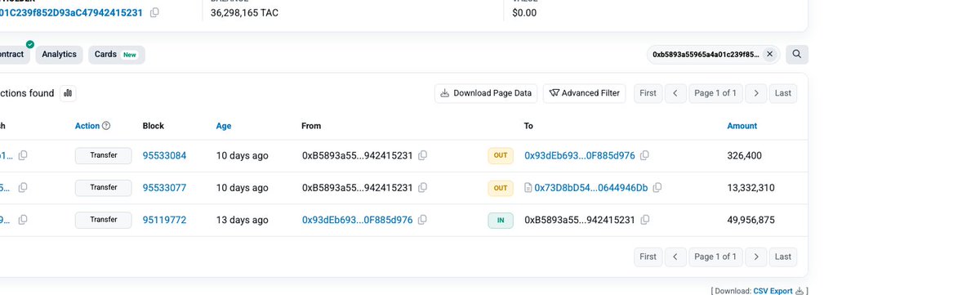Switch to the Analytics tab

coord(59,54)
